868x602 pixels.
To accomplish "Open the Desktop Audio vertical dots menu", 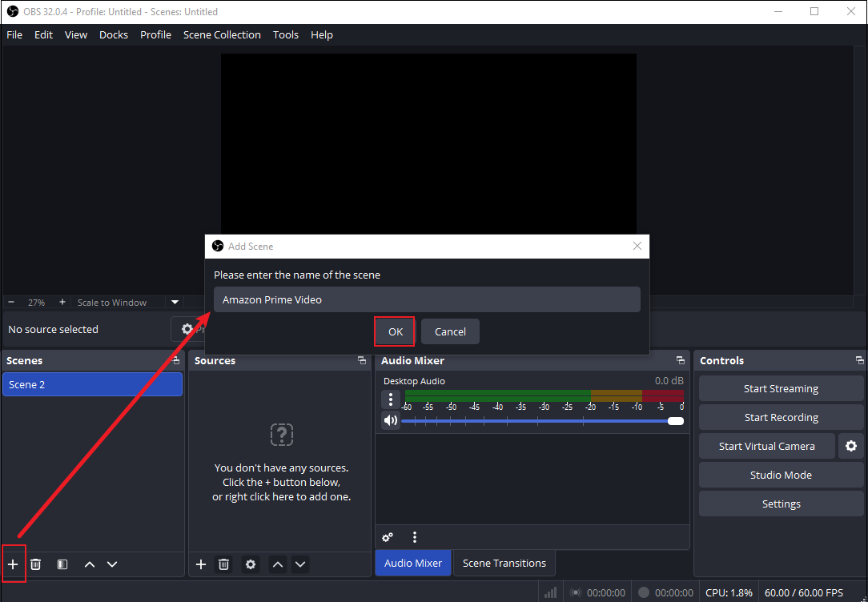I will pyautogui.click(x=391, y=399).
